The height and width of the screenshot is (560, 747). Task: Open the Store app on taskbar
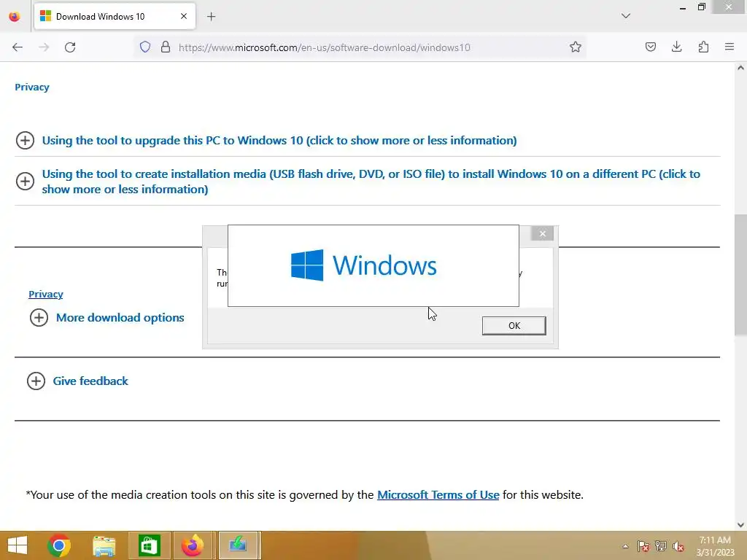click(x=149, y=545)
